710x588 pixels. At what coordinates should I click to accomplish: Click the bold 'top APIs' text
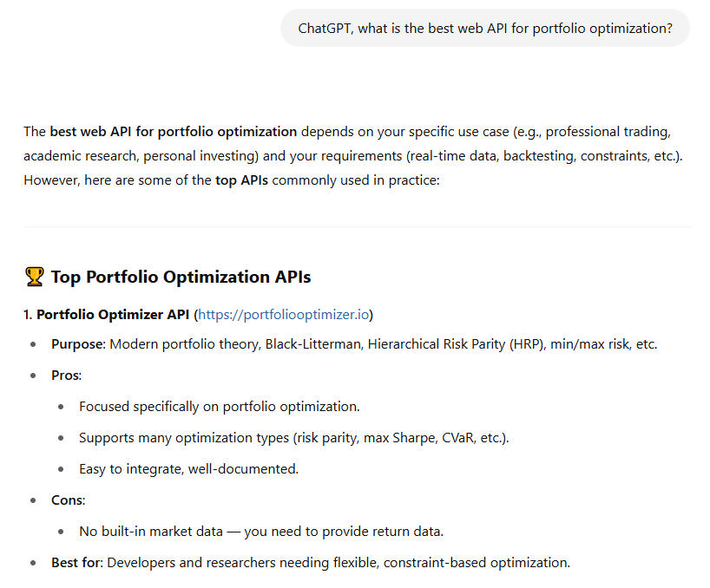pos(242,180)
